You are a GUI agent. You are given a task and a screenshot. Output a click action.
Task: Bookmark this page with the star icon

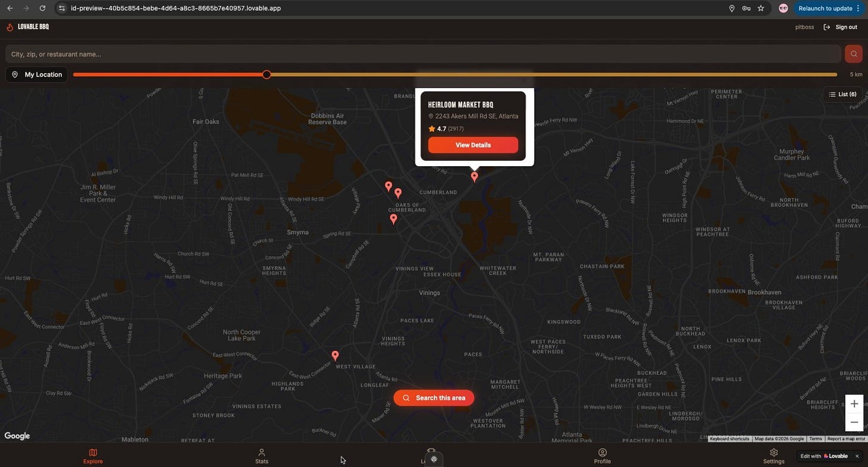pyautogui.click(x=761, y=8)
